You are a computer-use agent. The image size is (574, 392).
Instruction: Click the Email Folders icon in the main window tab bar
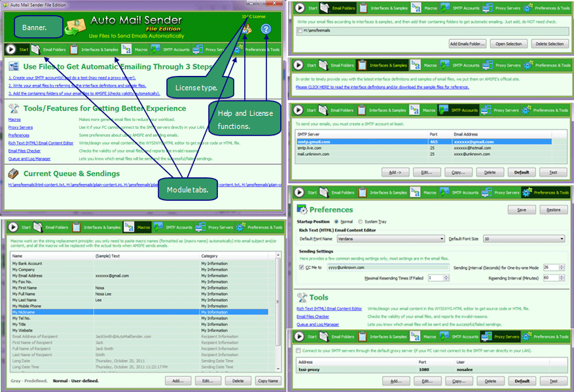click(x=35, y=49)
